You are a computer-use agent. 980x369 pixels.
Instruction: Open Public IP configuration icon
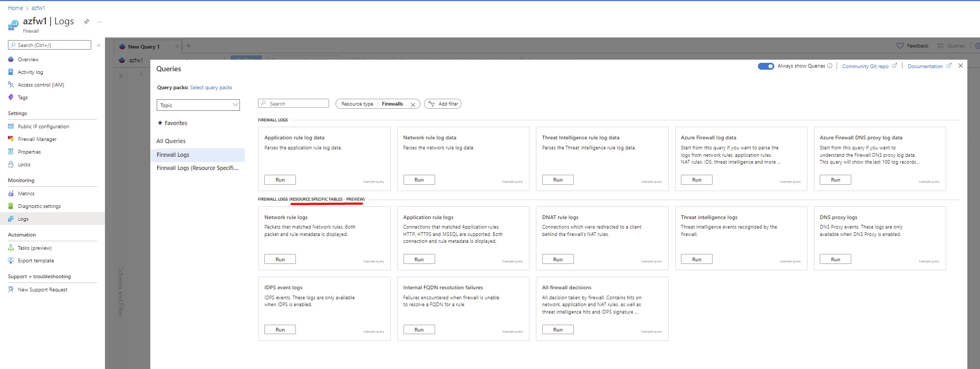[11, 127]
